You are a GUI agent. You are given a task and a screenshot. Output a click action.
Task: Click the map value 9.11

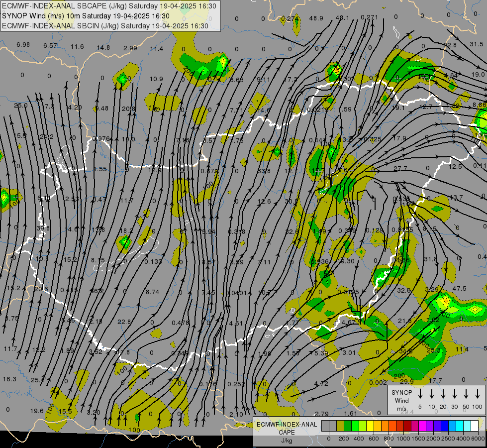(264, 80)
